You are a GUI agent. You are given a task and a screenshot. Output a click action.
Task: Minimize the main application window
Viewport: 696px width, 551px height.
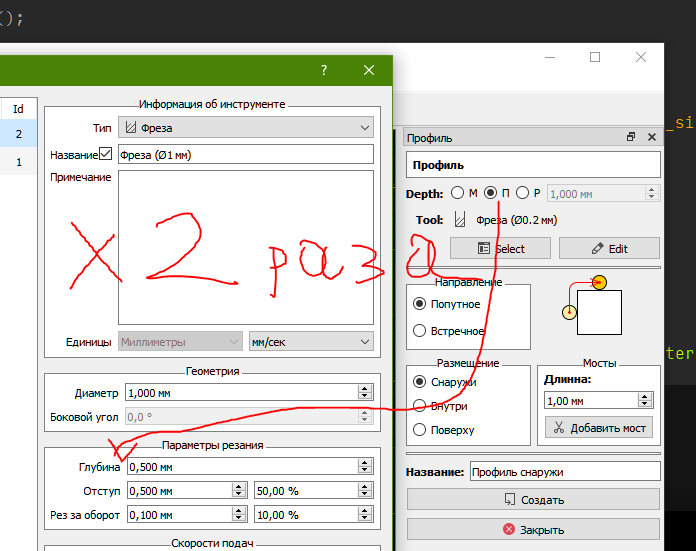(x=550, y=57)
